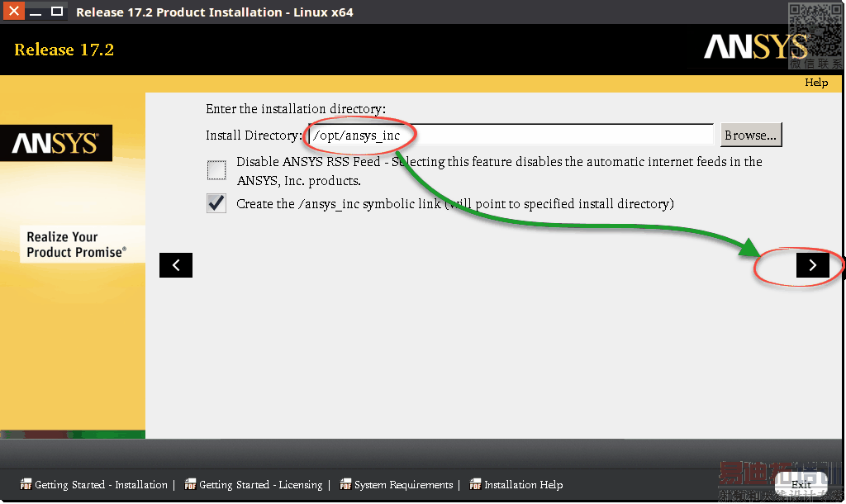Click PDF icon beside Installation Help
The width and height of the screenshot is (846, 504).
pyautogui.click(x=475, y=484)
